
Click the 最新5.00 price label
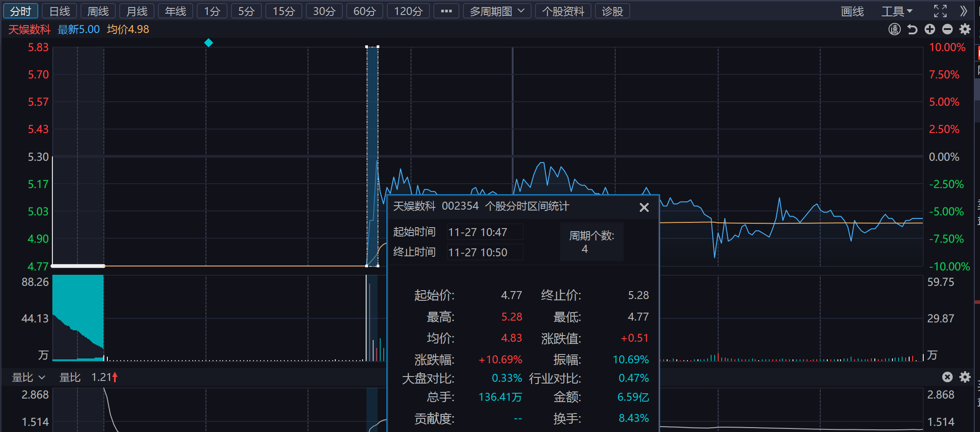[79, 30]
